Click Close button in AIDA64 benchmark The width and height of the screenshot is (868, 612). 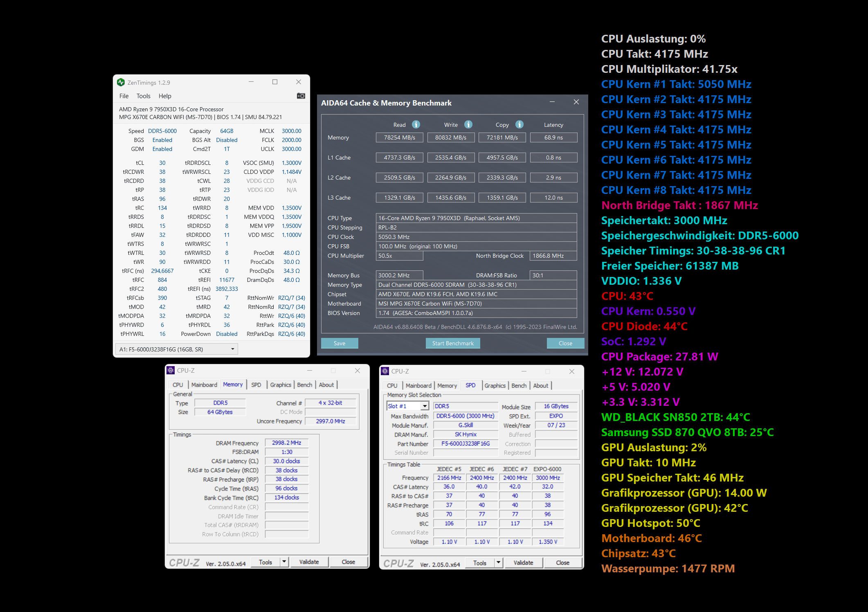pos(565,343)
